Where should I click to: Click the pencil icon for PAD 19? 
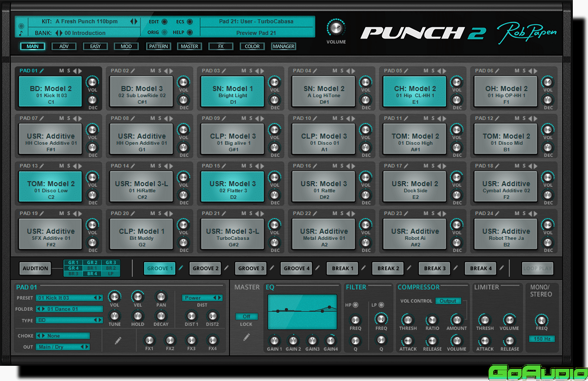(x=42, y=214)
